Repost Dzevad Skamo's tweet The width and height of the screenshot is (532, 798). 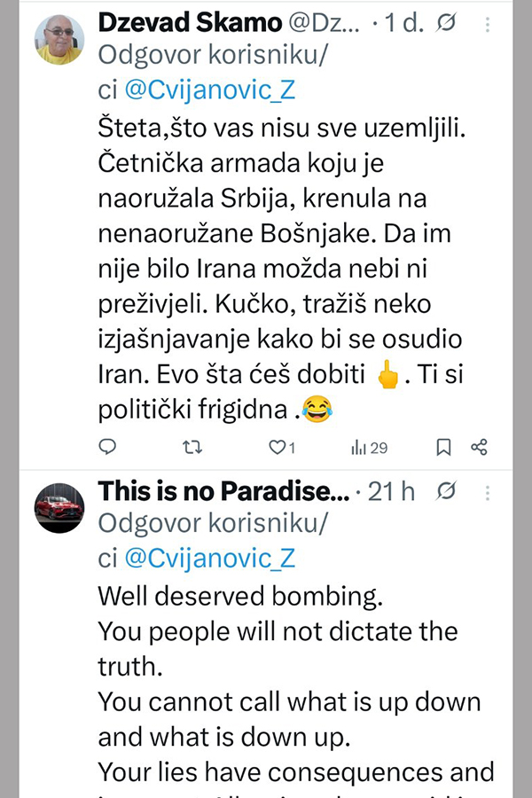click(192, 448)
